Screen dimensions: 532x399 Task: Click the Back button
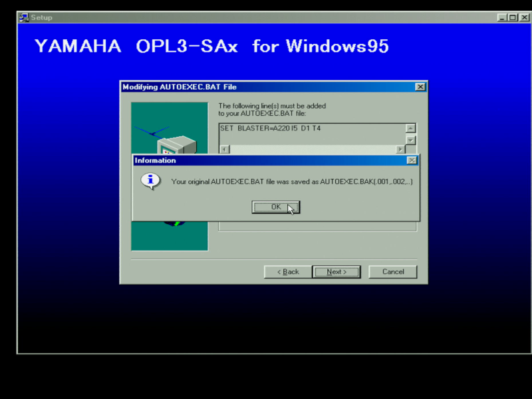pyautogui.click(x=286, y=271)
